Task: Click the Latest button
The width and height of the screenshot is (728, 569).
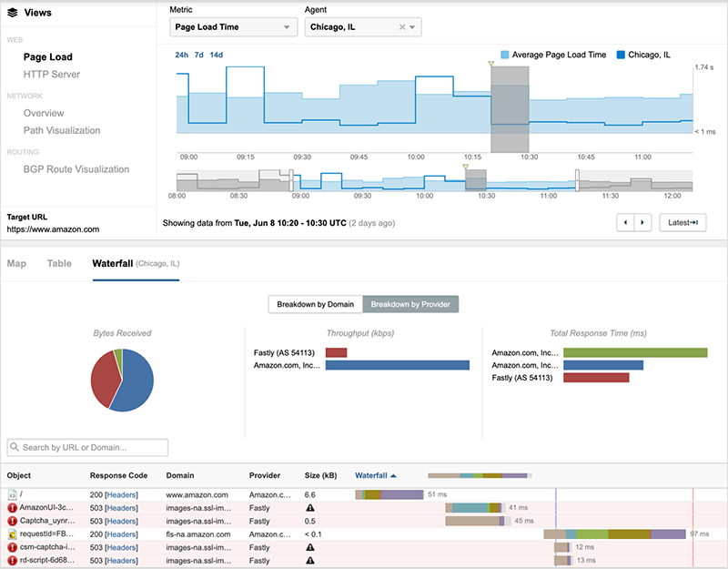Action: (682, 222)
